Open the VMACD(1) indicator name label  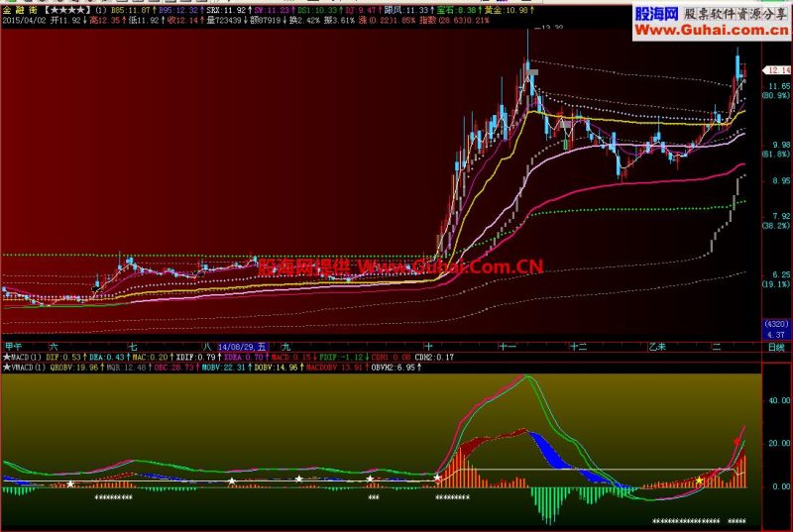pyautogui.click(x=28, y=368)
